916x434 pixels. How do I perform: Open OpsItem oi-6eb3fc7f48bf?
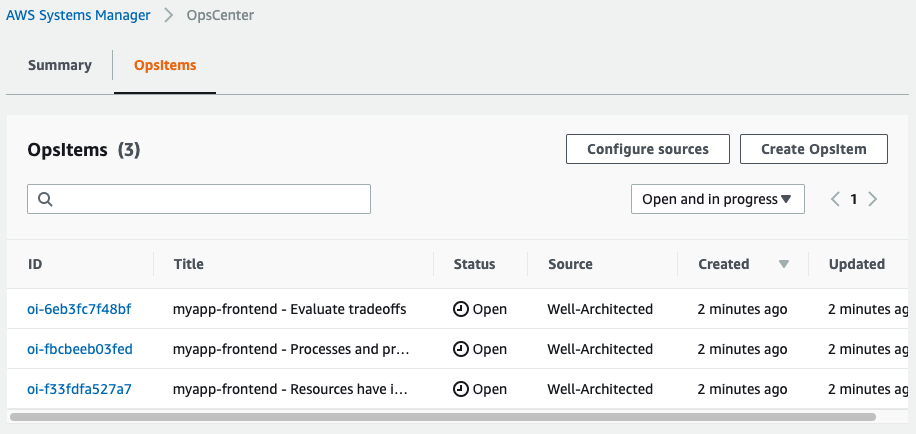coord(79,309)
